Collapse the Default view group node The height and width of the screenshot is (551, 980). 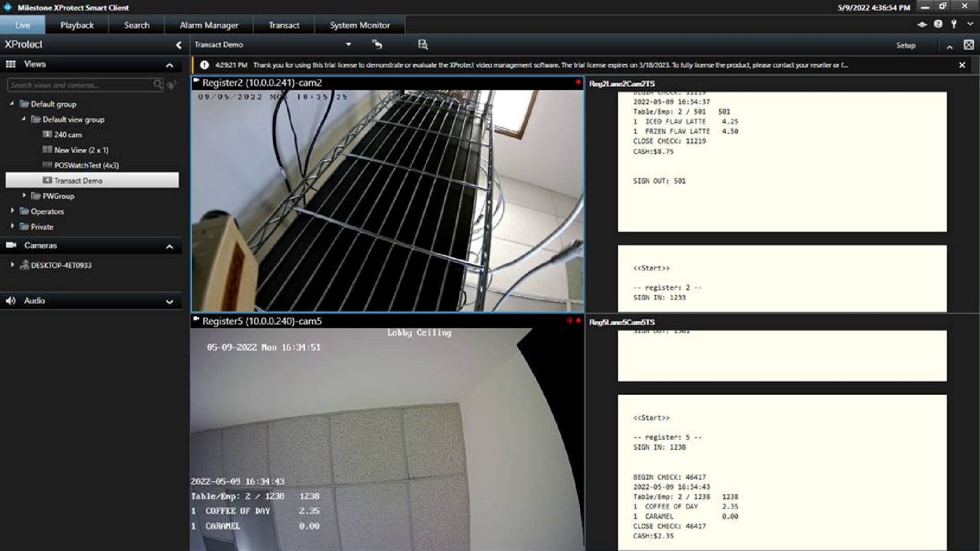point(23,119)
